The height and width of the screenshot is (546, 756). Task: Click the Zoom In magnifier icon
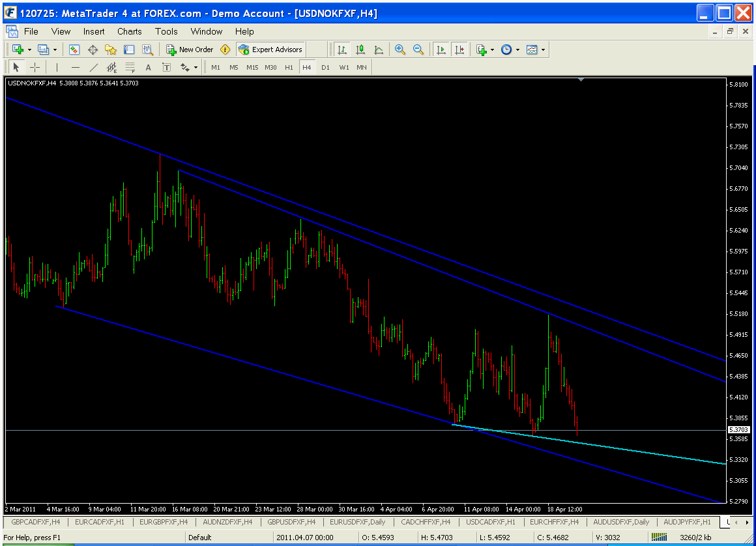pos(400,50)
